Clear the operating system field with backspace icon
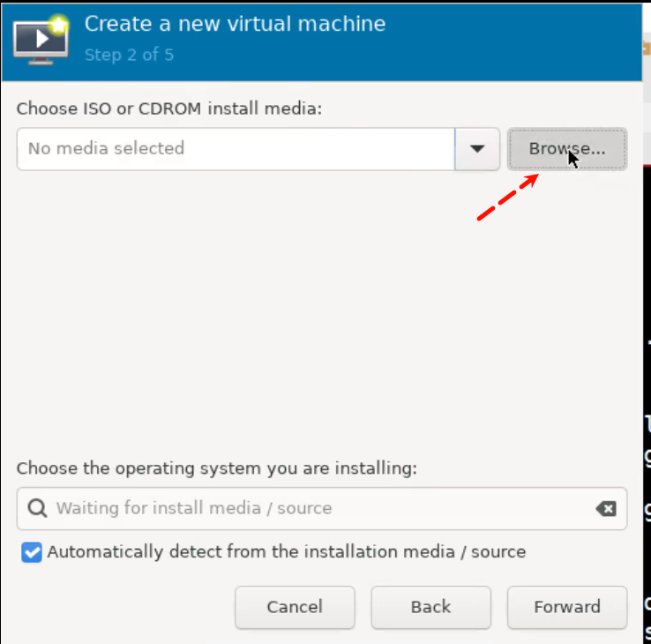651x644 pixels. click(605, 508)
